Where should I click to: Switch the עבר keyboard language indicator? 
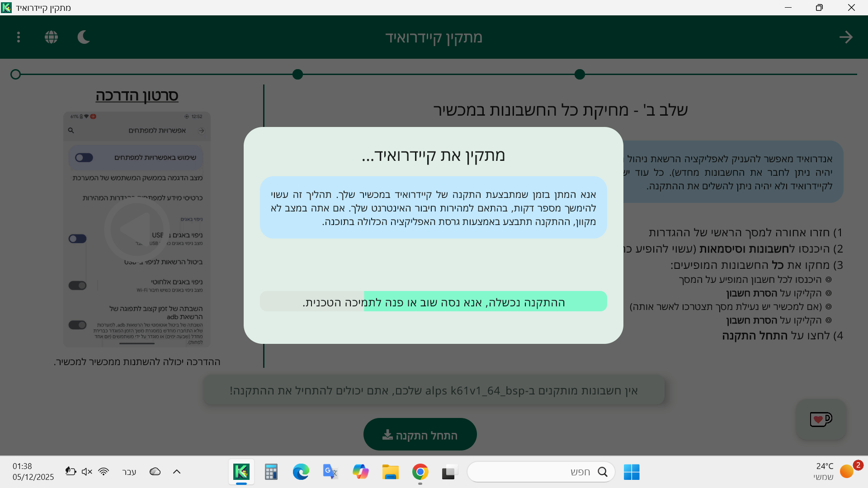pos(129,472)
